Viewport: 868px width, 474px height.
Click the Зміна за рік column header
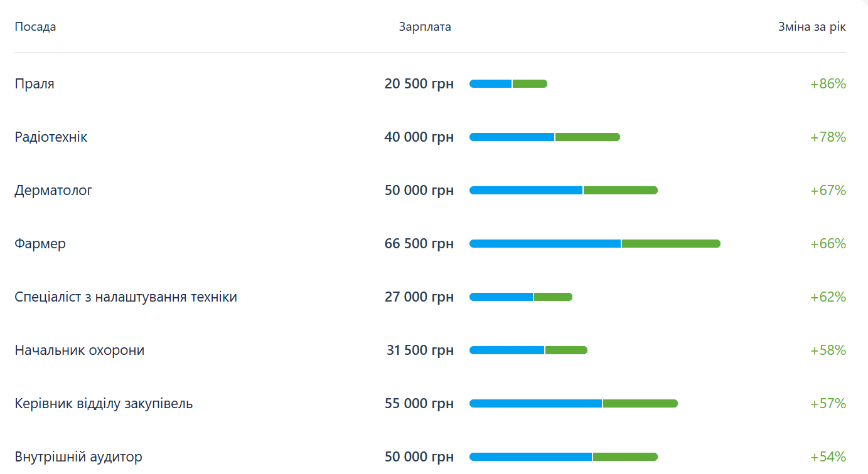click(812, 27)
